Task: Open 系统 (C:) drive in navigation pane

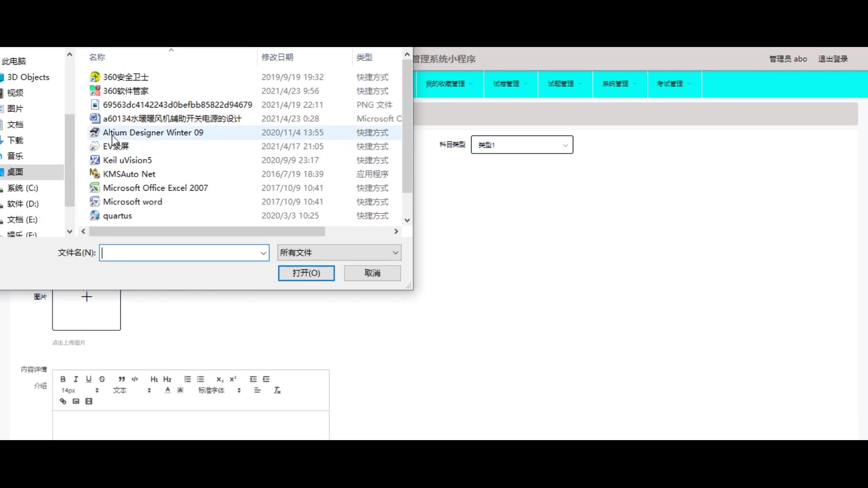Action: (23, 188)
